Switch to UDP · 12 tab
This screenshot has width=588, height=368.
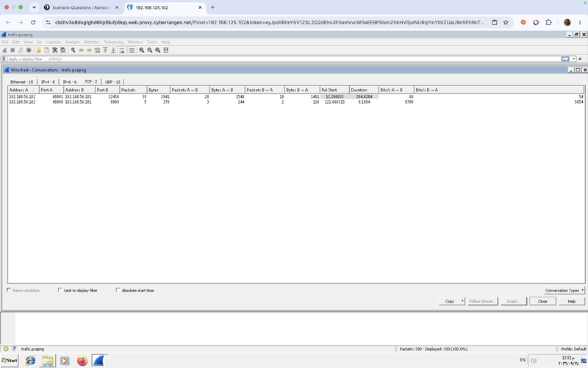[x=112, y=82]
